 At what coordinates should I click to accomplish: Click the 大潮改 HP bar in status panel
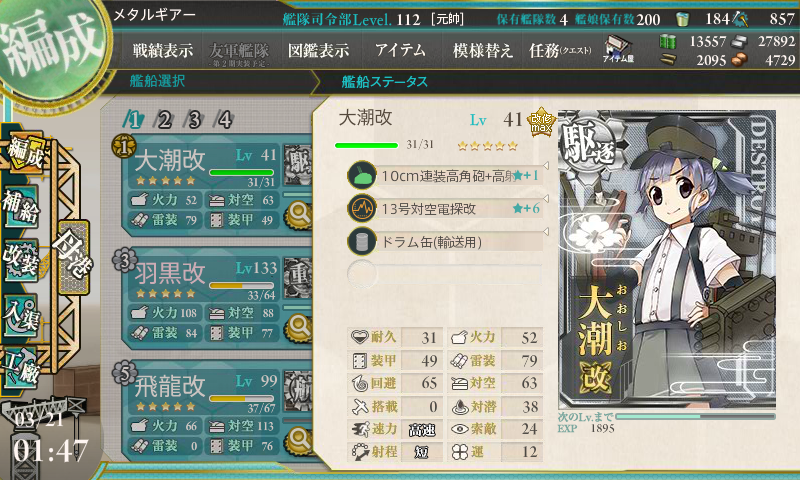(366, 145)
